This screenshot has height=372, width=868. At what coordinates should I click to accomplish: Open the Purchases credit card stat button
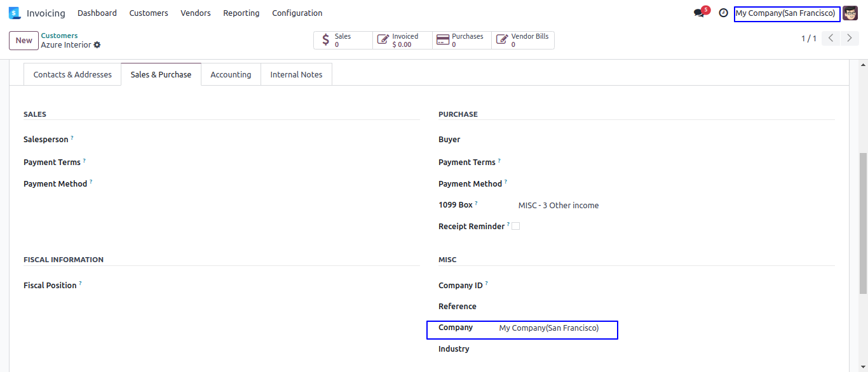[x=461, y=41]
